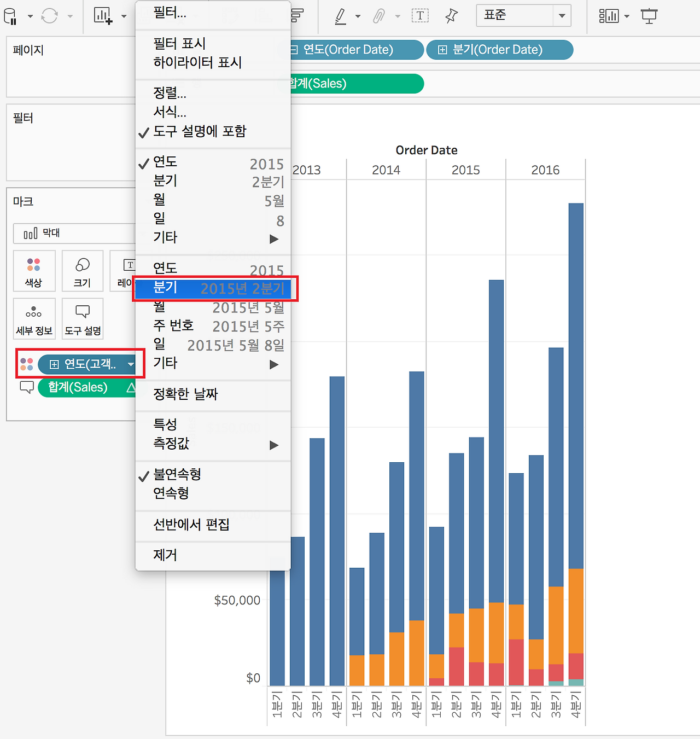The width and height of the screenshot is (700, 739).
Task: Select second 연도 2015 date value entry
Action: [213, 269]
